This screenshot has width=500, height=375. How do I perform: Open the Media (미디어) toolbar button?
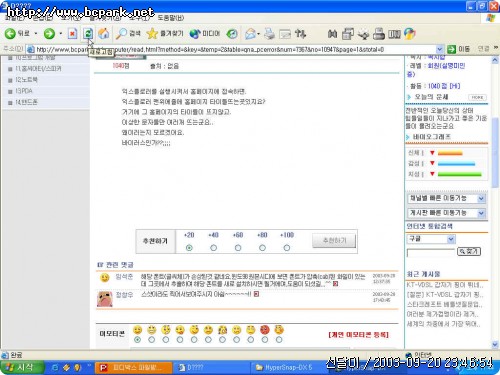coord(205,33)
